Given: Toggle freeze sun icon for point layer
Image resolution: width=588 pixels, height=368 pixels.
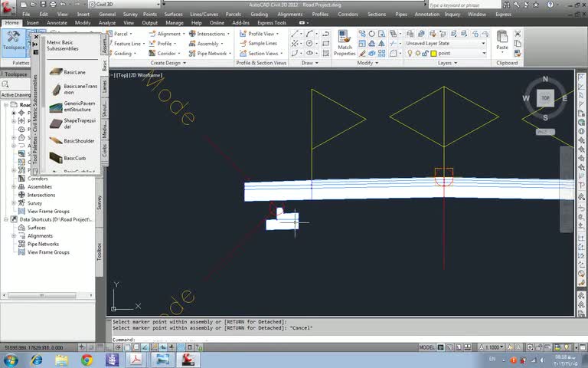Looking at the screenshot, I should pos(417,54).
